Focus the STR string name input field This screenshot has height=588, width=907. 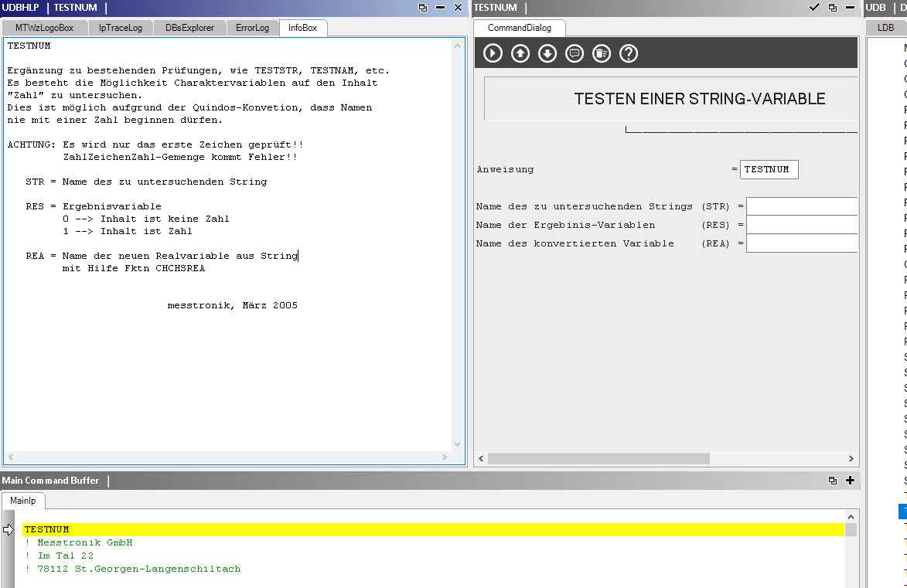pyautogui.click(x=802, y=206)
